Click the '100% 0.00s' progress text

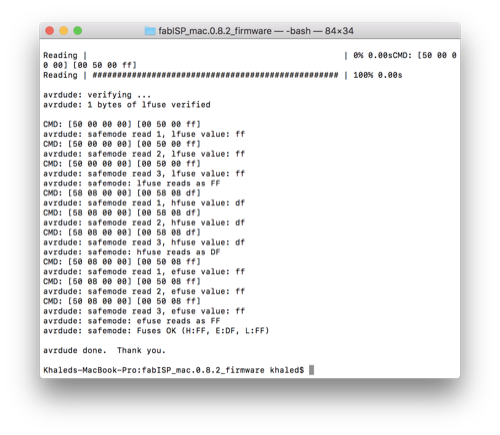click(x=378, y=75)
